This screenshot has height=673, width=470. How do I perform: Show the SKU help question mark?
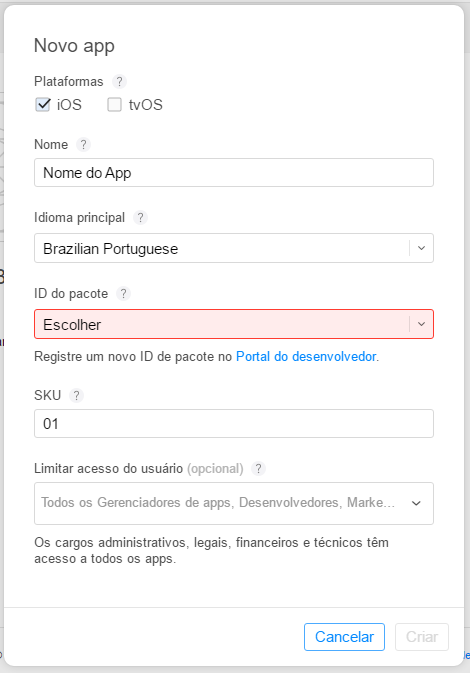76,395
